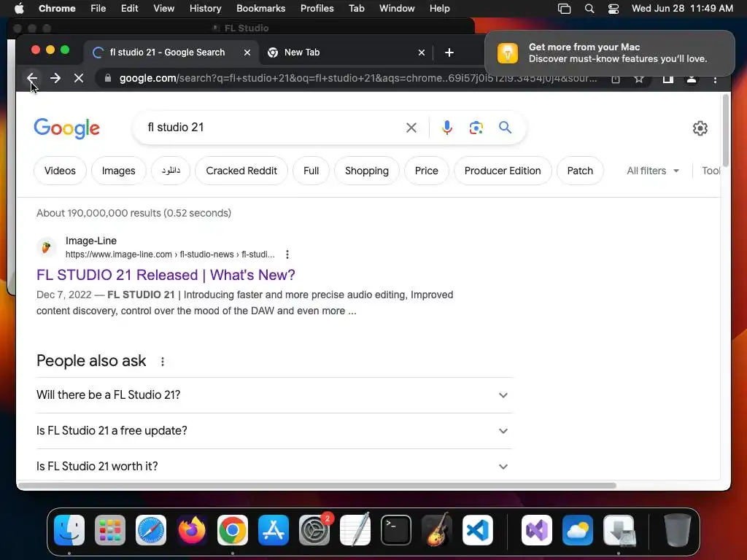Select the fl studio 21 Google Search tab
This screenshot has width=747, height=560.
click(172, 52)
